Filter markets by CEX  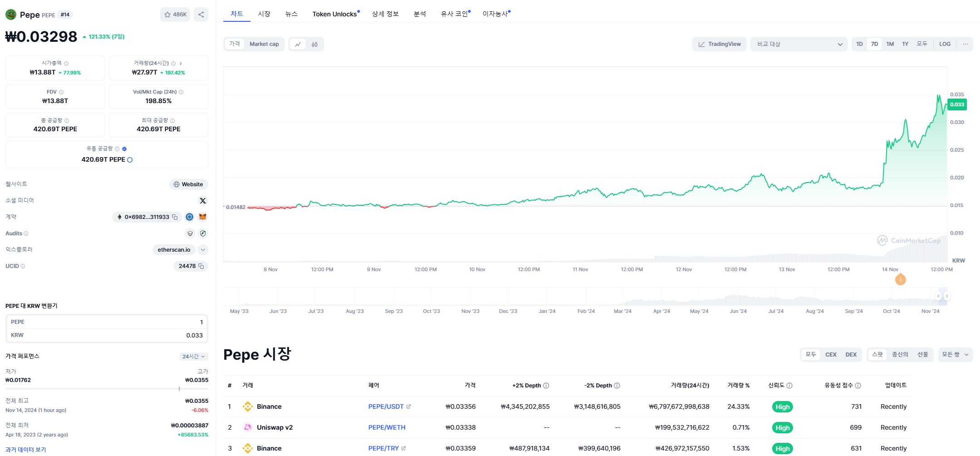tap(831, 355)
